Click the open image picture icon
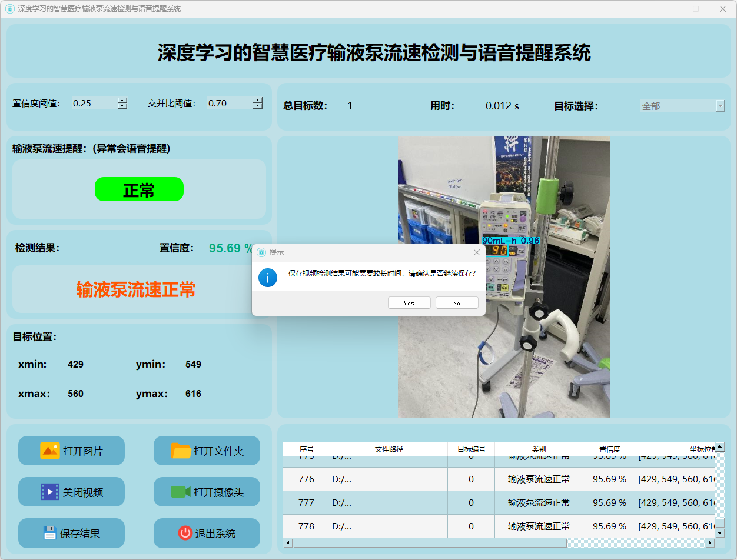The height and width of the screenshot is (560, 737). [49, 451]
